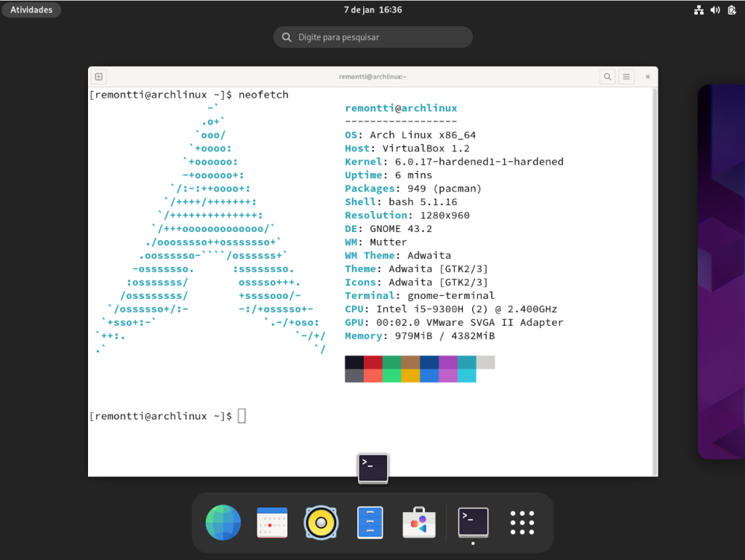Click inside the Digite para pesquisar search field
The height and width of the screenshot is (560, 745).
click(x=372, y=36)
